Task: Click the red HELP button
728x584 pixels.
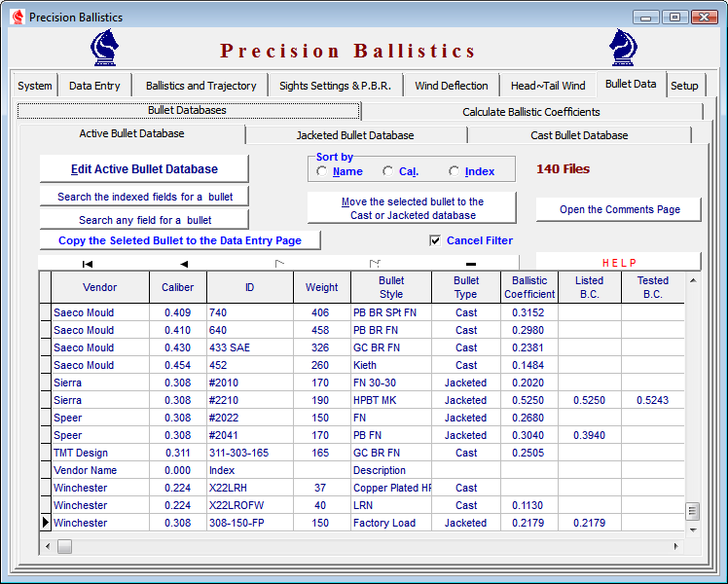Action: (x=618, y=263)
